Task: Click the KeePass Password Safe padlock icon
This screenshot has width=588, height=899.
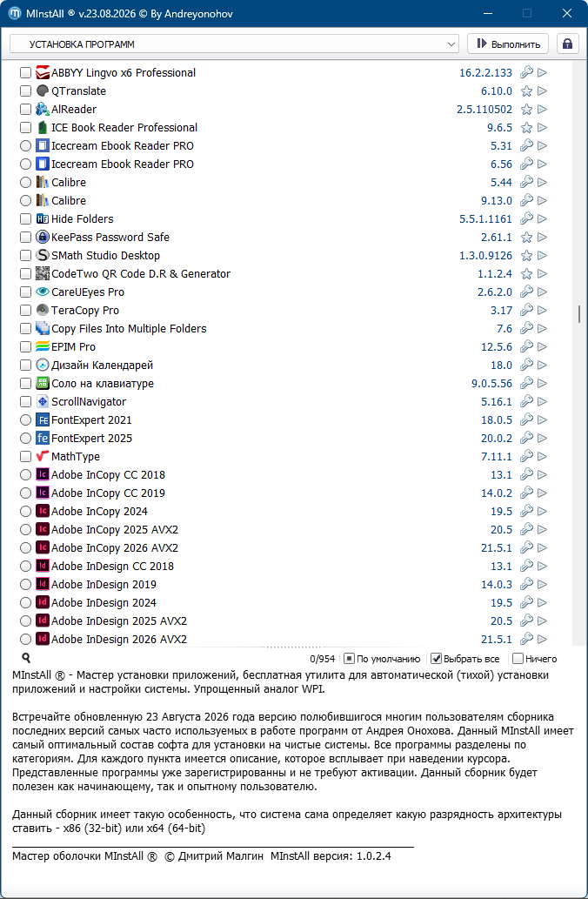Action: tap(43, 237)
